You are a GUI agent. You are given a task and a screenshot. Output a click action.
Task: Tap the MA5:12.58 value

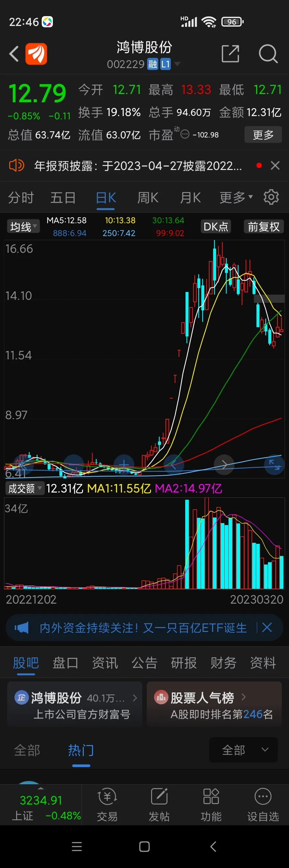[67, 220]
